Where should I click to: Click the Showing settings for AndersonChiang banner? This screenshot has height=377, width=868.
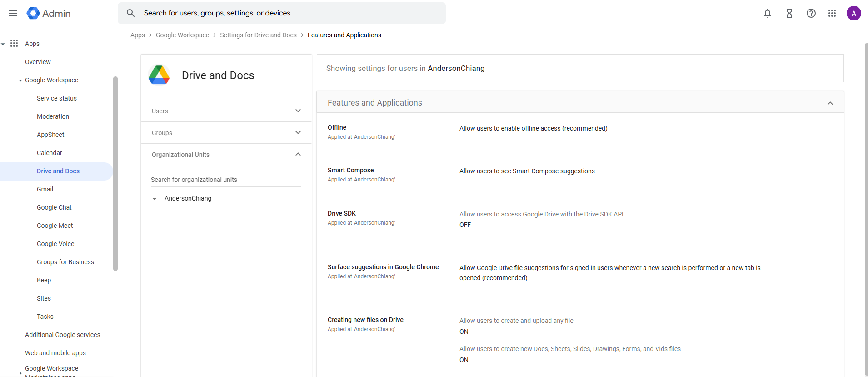(580, 68)
